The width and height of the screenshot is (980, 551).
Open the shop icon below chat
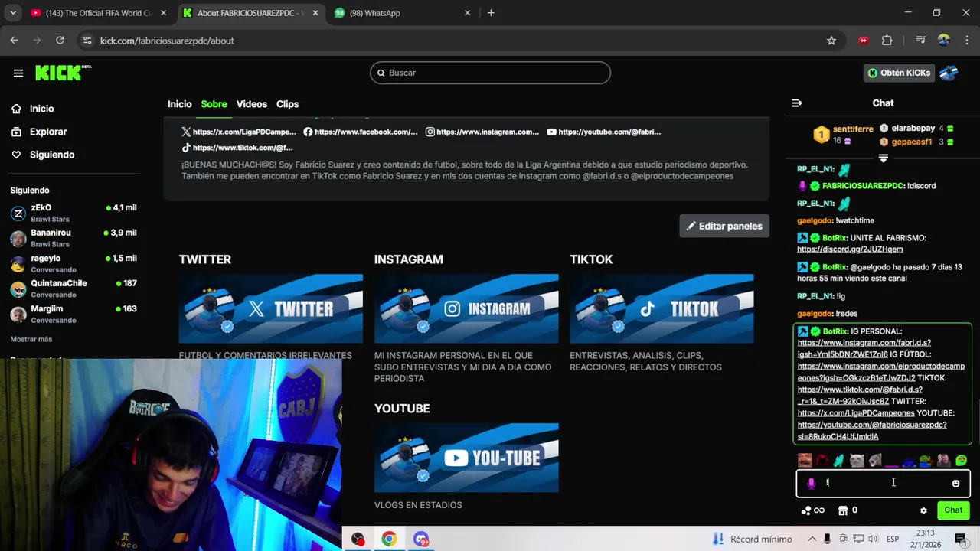pyautogui.click(x=843, y=510)
